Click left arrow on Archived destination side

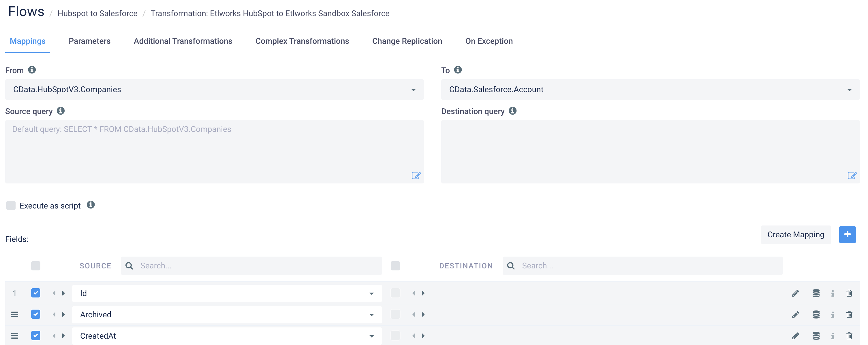point(414,314)
